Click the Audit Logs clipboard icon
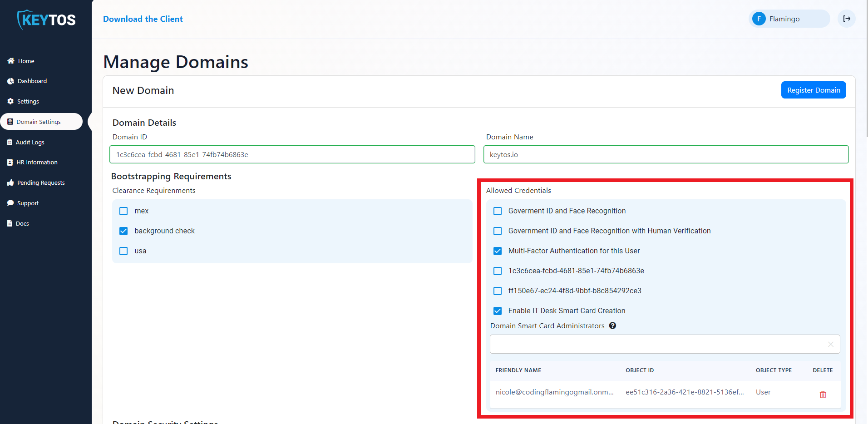 pos(10,142)
